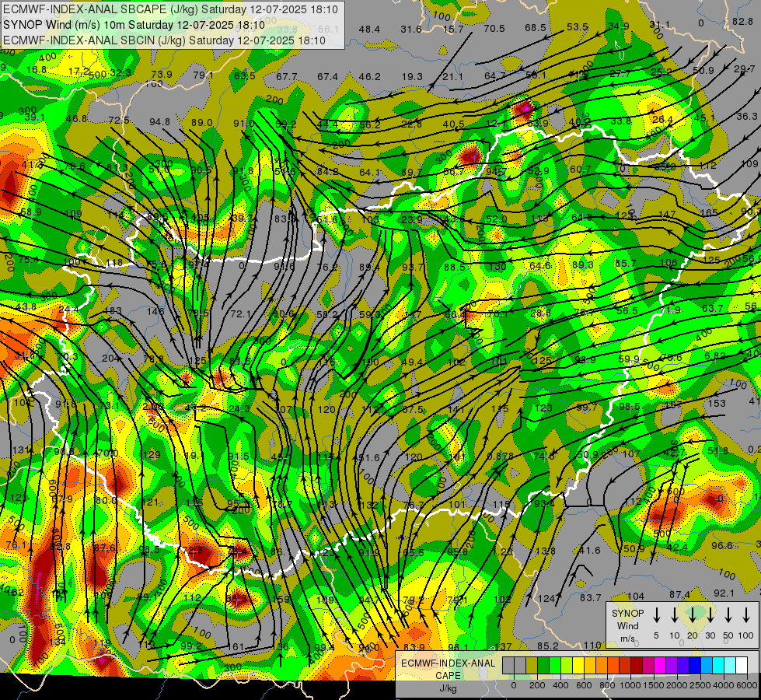Click the map value '36.3'
Image resolution: width=761 pixels, height=700 pixels.
pos(747,116)
